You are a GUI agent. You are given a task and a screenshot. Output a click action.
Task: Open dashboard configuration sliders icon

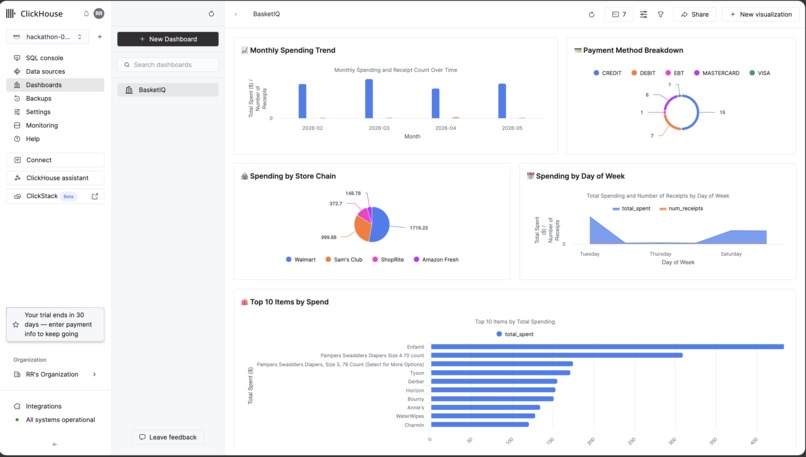(644, 14)
